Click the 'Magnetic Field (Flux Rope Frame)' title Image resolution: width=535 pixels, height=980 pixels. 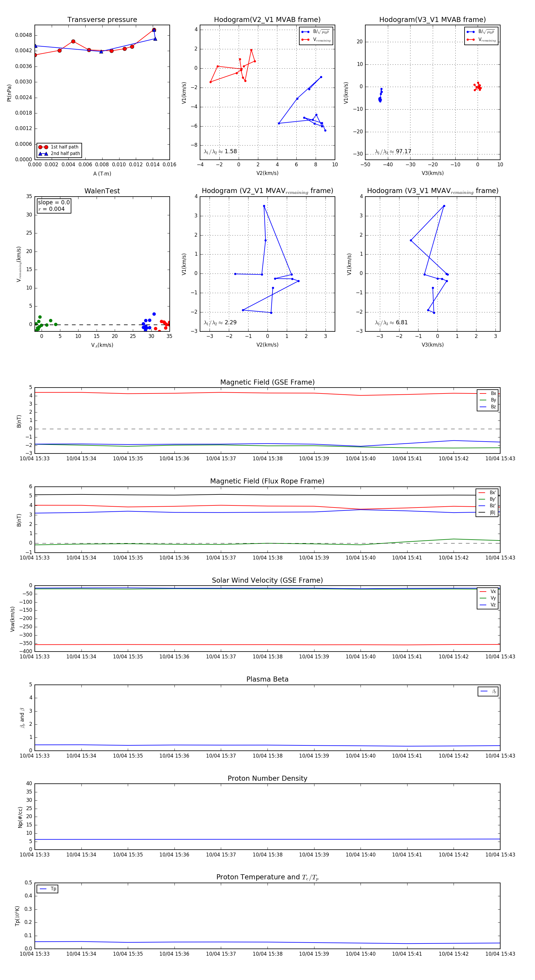click(267, 481)
